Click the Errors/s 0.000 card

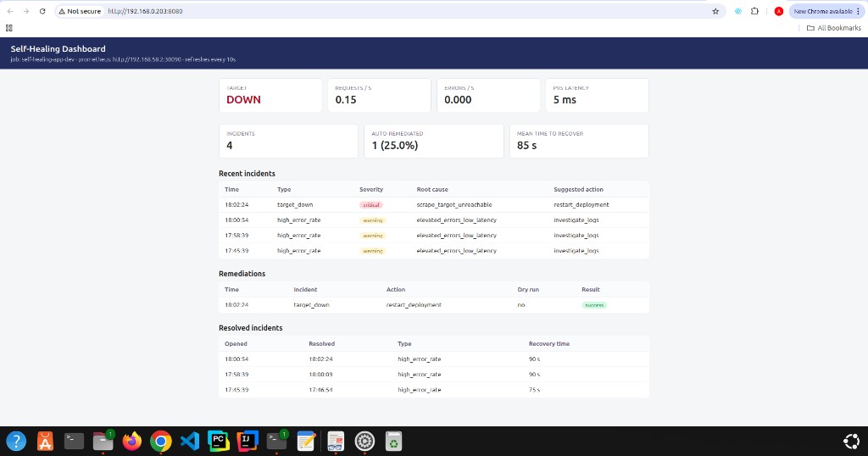[488, 95]
